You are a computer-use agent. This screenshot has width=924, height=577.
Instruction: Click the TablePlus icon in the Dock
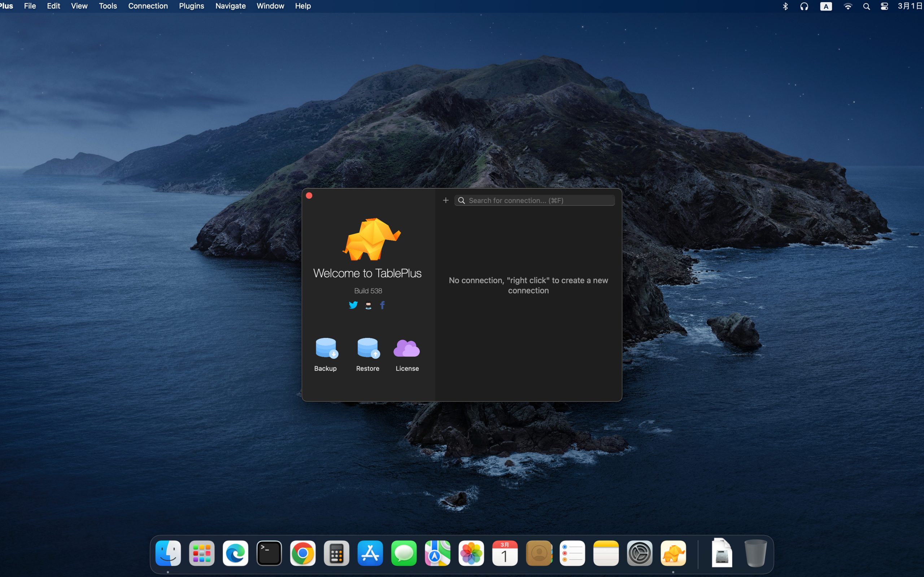click(673, 553)
